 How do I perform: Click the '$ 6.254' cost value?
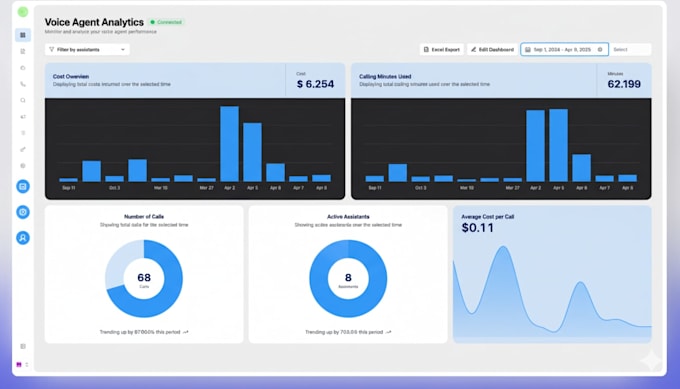coord(315,84)
